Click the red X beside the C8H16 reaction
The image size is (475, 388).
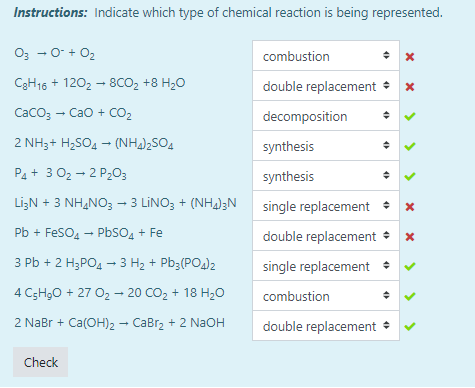410,87
